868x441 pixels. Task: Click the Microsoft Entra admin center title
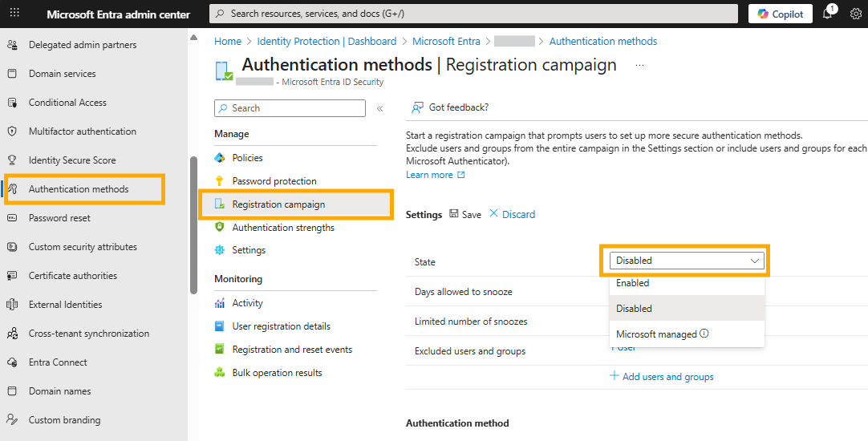tap(119, 14)
